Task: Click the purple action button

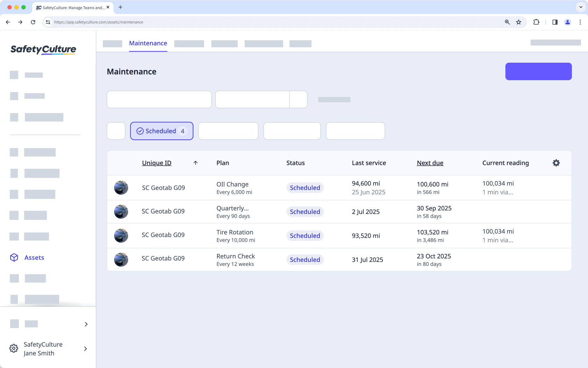Action: click(538, 71)
